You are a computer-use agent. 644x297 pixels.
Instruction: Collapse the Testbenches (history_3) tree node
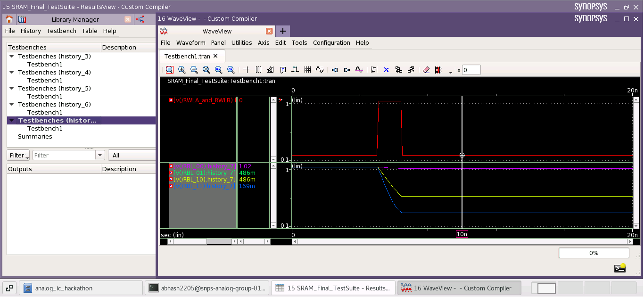coord(11,56)
